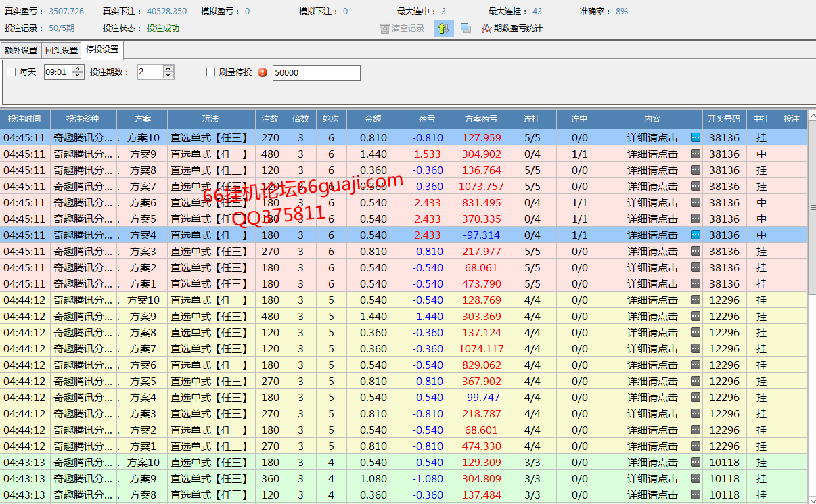
Task: Decrease the 09:01 time with down arrow
Action: tap(77, 75)
